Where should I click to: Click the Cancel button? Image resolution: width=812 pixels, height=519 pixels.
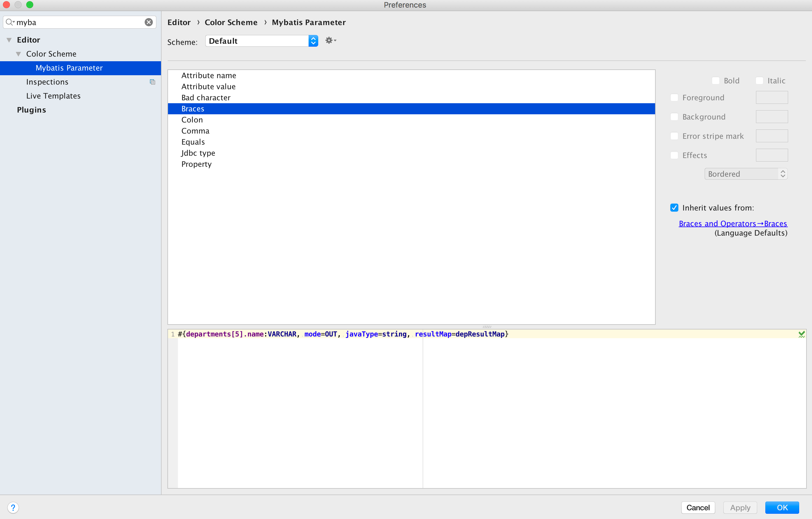click(698, 508)
